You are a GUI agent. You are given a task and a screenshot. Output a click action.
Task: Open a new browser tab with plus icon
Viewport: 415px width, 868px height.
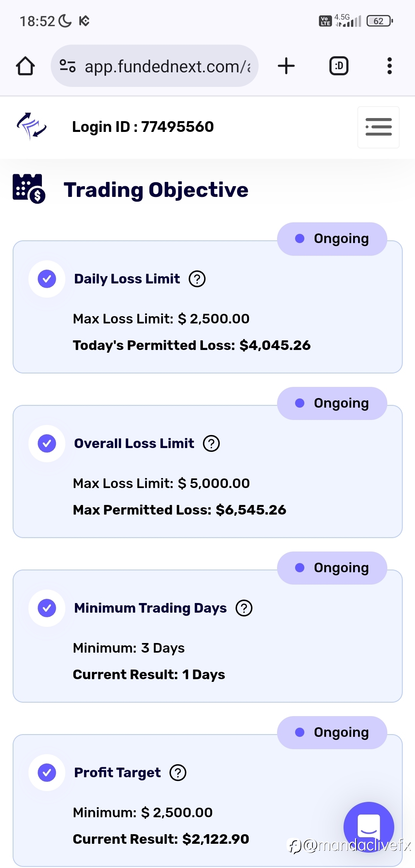click(286, 66)
